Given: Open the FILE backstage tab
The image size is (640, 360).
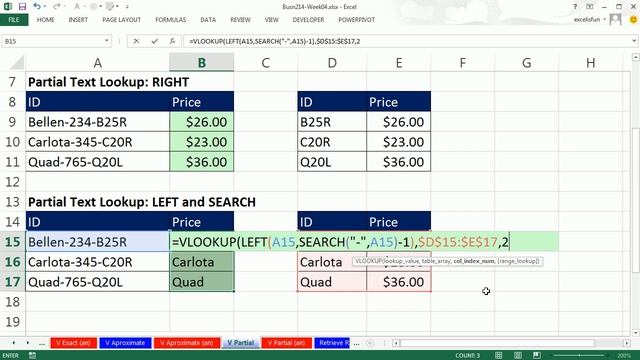Looking at the screenshot, I should click(x=14, y=20).
